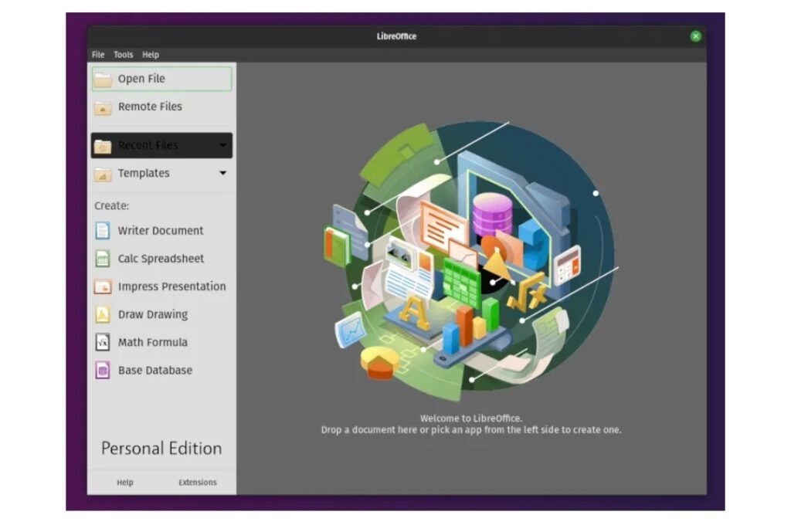Create a new Math Formula

point(153,342)
